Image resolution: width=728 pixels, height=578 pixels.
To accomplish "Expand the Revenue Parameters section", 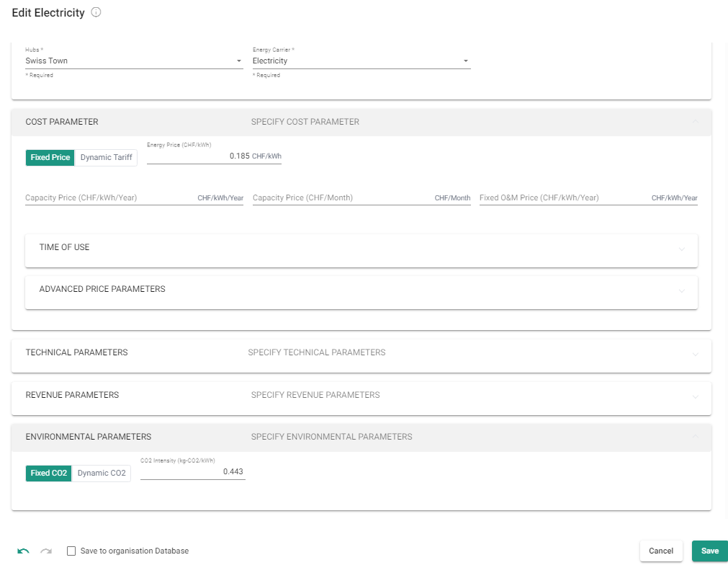I will coord(361,396).
